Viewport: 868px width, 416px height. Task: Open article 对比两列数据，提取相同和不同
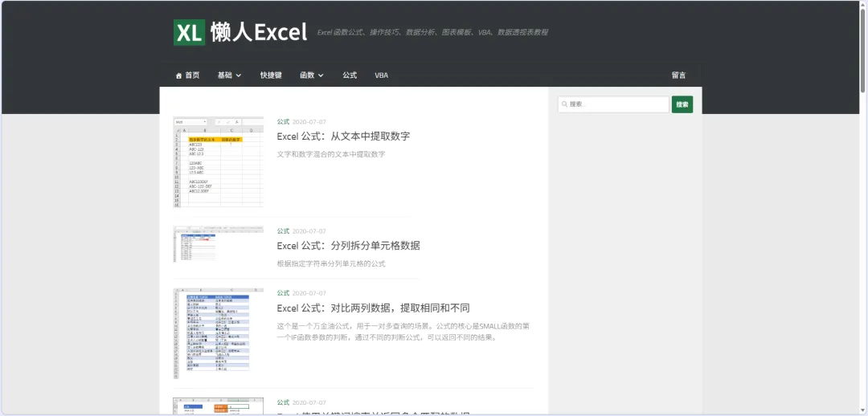pyautogui.click(x=373, y=308)
